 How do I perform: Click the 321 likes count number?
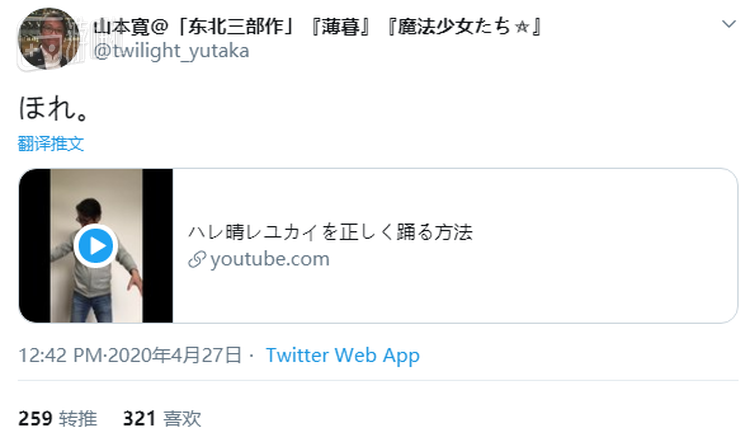(x=139, y=419)
